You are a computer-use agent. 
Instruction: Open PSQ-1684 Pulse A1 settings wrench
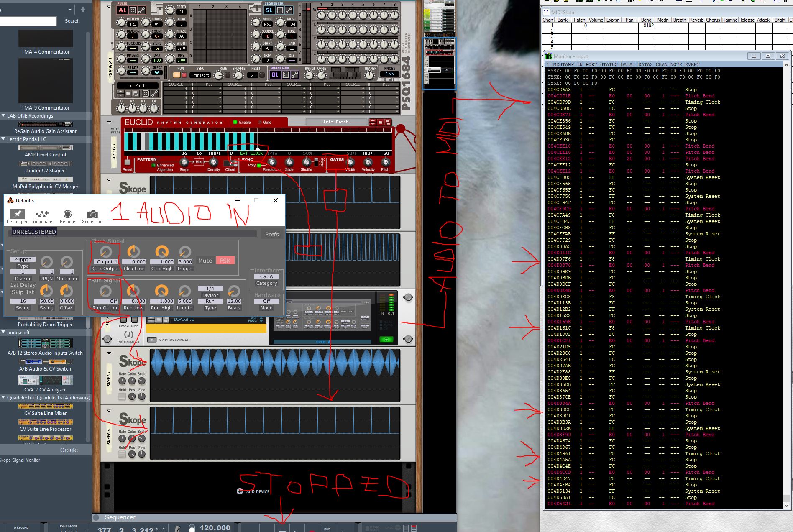tap(142, 10)
